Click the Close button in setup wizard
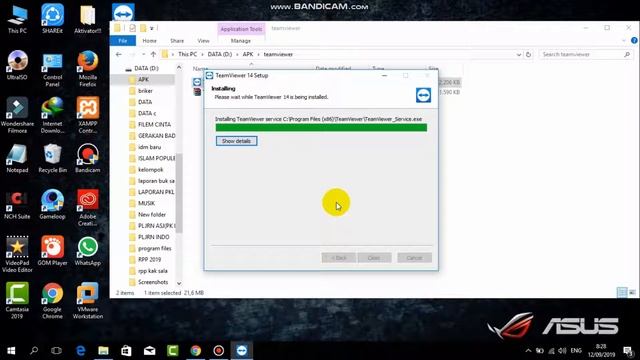 coord(374,258)
